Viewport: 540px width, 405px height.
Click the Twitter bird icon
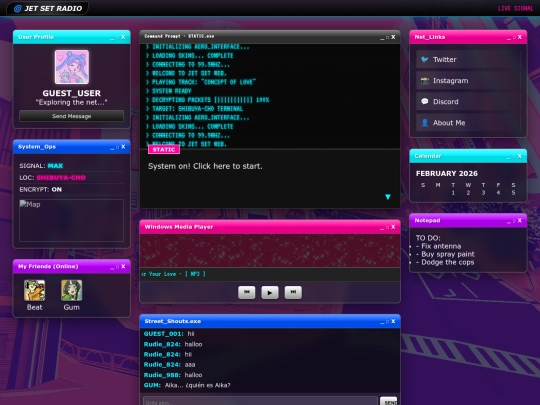coord(425,59)
